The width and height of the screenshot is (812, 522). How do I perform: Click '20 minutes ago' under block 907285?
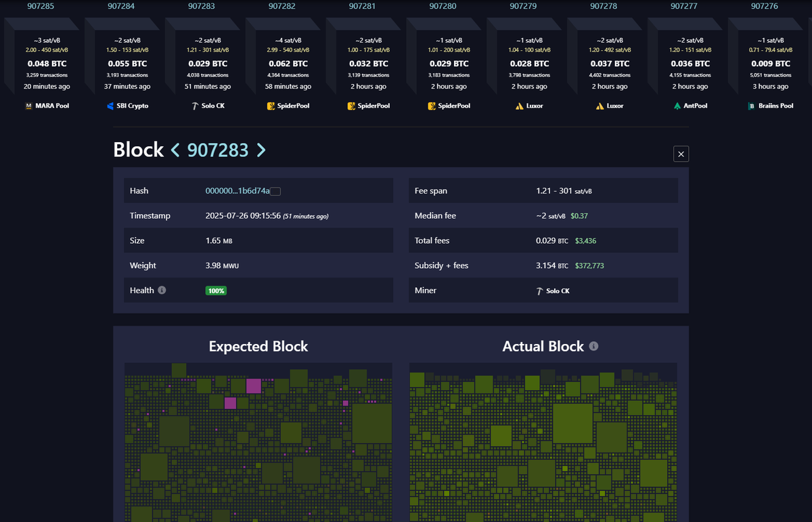tap(47, 87)
